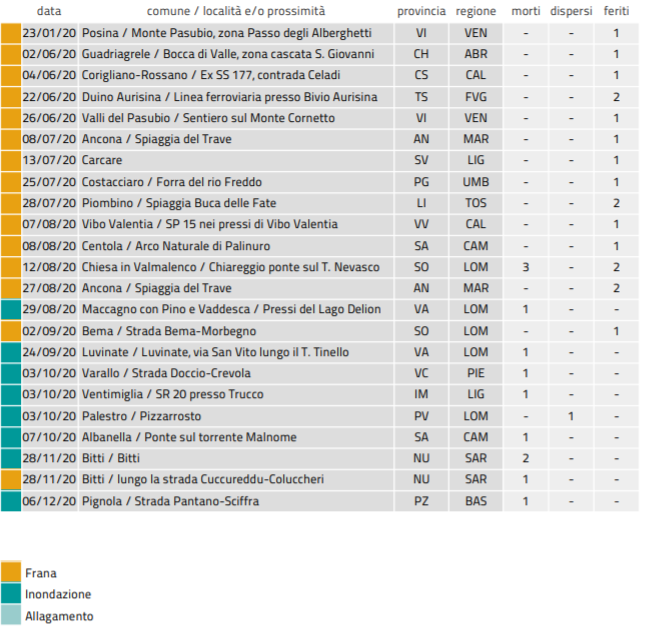645x627 pixels.
Task: Click the orange marker beside 02/09/20
Action: 10,330
